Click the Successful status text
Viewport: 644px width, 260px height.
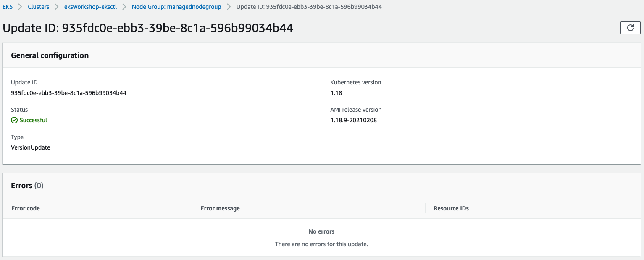pos(33,120)
